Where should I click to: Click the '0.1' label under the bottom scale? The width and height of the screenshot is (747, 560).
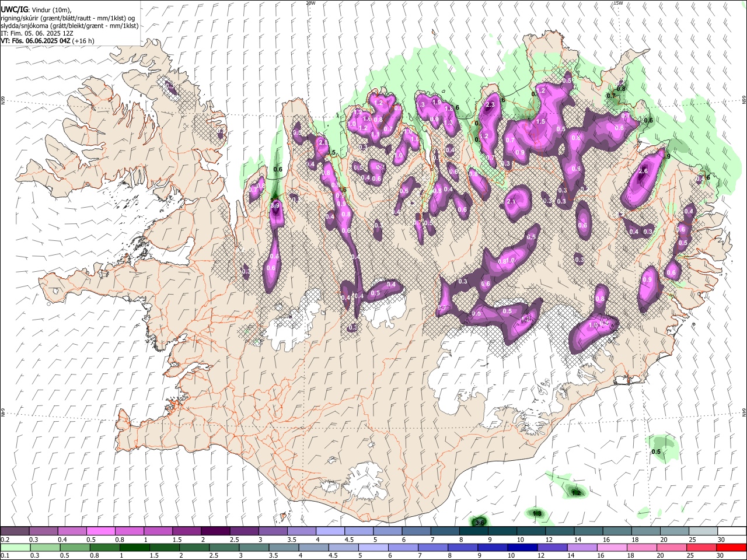click(x=5, y=555)
